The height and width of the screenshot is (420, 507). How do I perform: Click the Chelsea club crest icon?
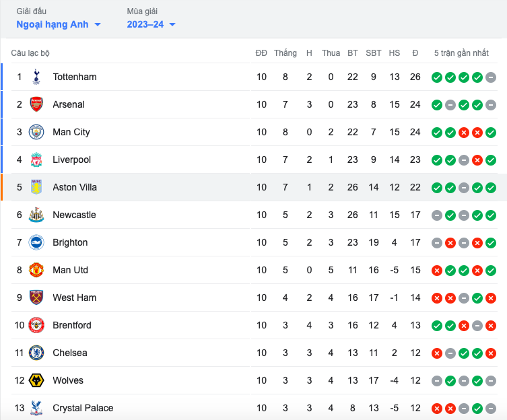click(36, 353)
